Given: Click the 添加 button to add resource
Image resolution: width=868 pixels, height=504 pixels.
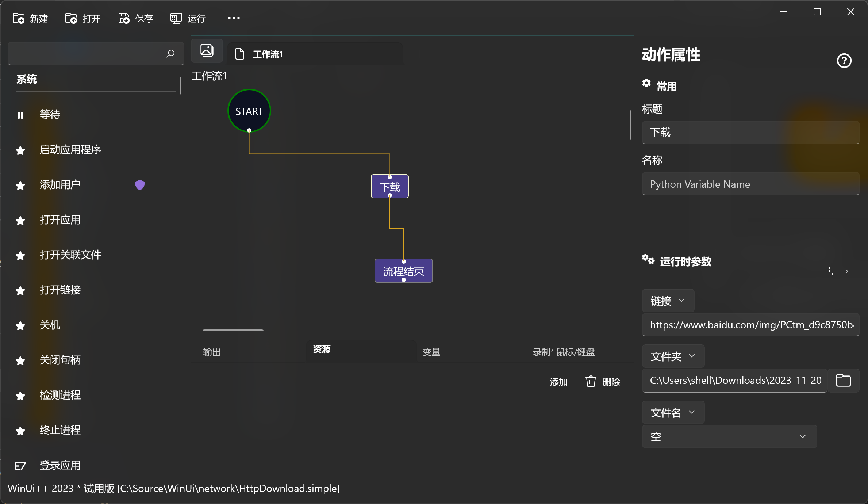Looking at the screenshot, I should tap(551, 381).
